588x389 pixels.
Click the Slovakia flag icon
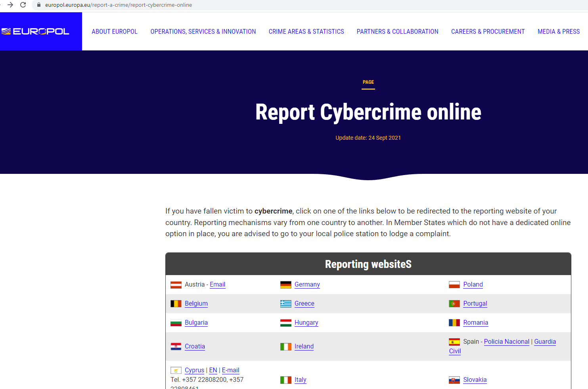pos(454,380)
